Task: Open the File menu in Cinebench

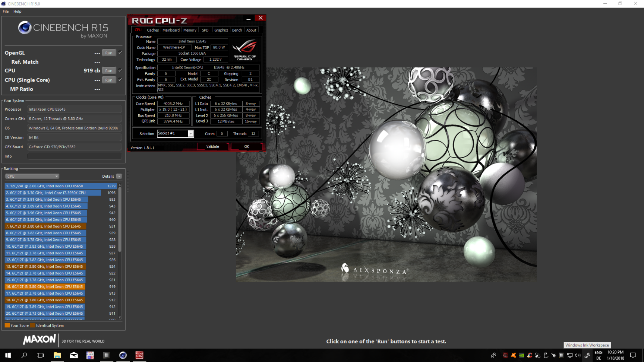Action: coord(6,12)
